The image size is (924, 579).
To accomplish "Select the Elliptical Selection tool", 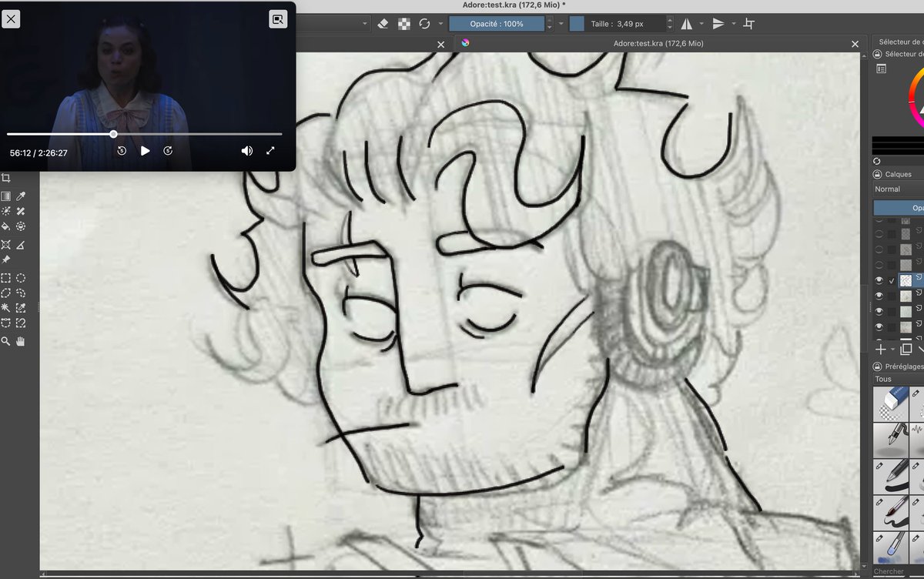I will pyautogui.click(x=22, y=278).
